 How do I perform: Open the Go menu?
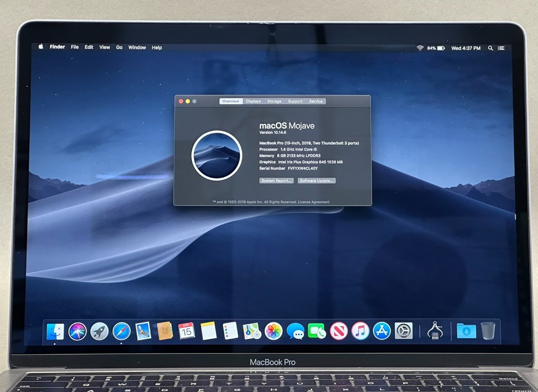coord(119,47)
